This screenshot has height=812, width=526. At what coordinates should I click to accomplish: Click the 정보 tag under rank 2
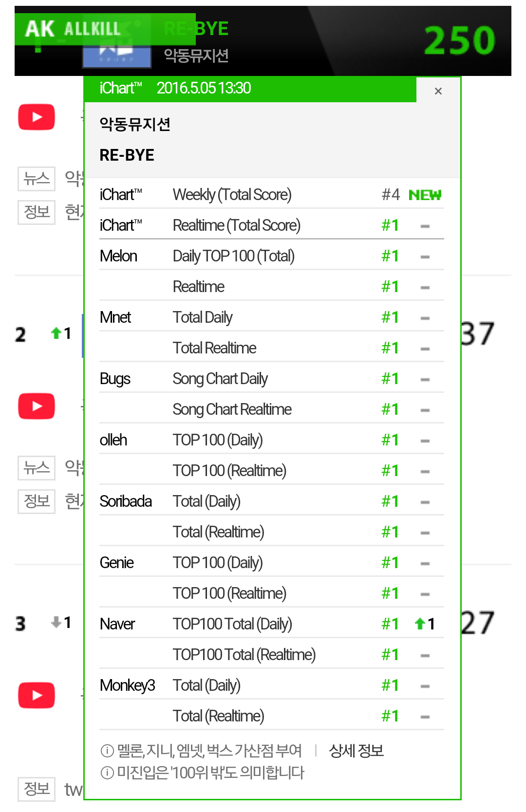coord(37,501)
